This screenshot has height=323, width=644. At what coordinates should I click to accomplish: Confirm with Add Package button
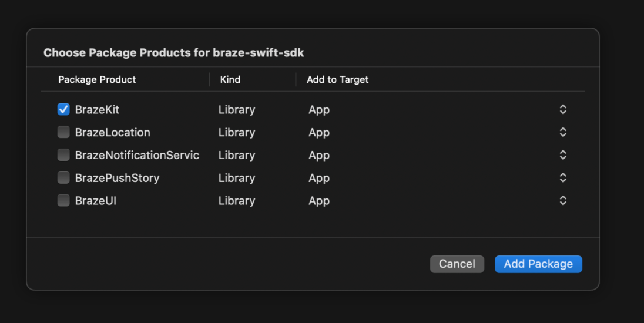pyautogui.click(x=538, y=264)
